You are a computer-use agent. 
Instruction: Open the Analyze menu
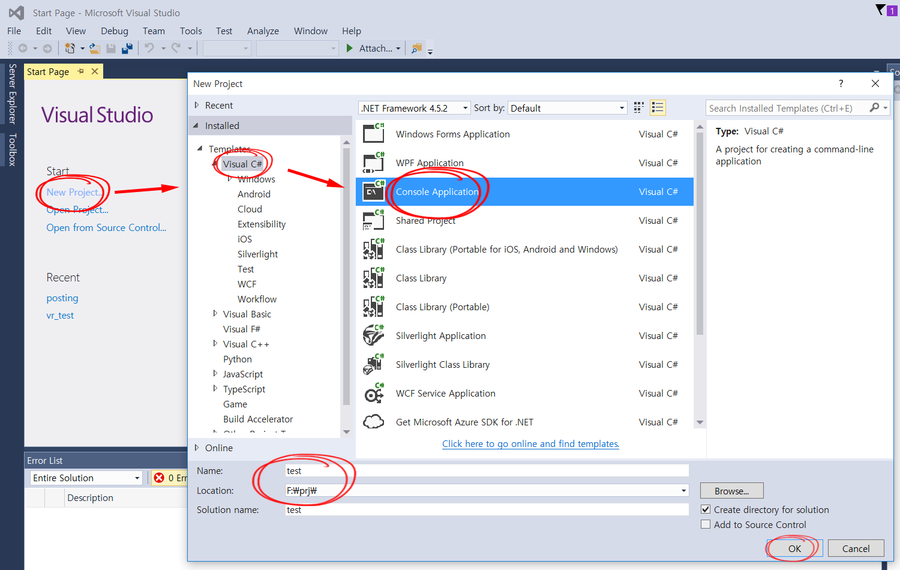(x=263, y=31)
